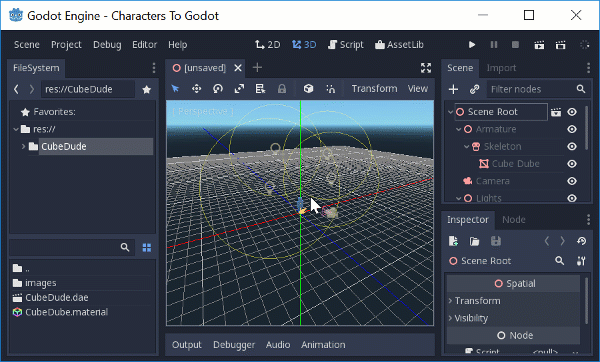Toggle distraction-free mode icon
600x362 pixels.
coord(426,68)
